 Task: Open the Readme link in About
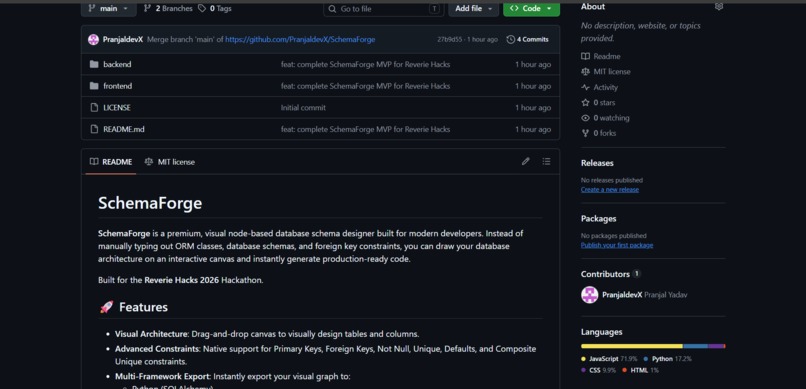pos(601,57)
